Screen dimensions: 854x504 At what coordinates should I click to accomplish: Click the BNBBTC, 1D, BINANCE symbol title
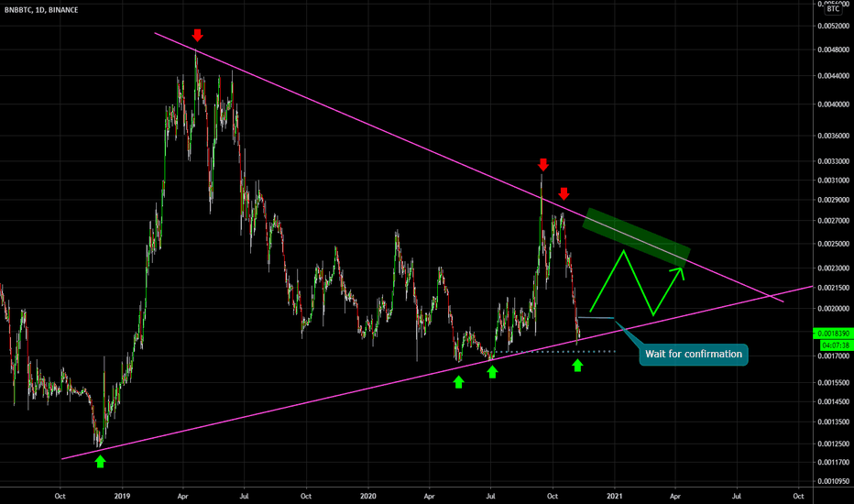pyautogui.click(x=41, y=10)
